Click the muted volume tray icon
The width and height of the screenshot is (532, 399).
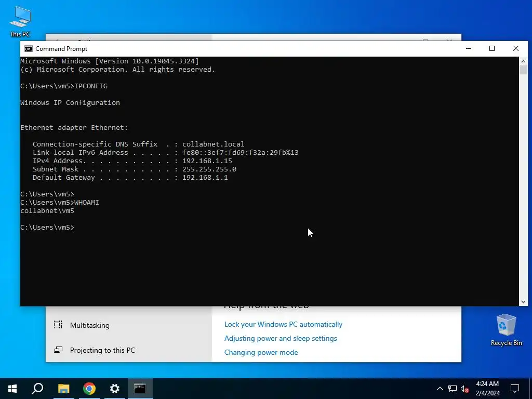point(465,389)
